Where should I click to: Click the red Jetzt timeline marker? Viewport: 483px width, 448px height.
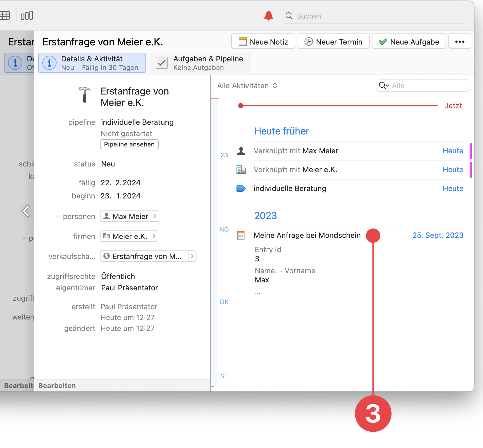click(x=241, y=105)
